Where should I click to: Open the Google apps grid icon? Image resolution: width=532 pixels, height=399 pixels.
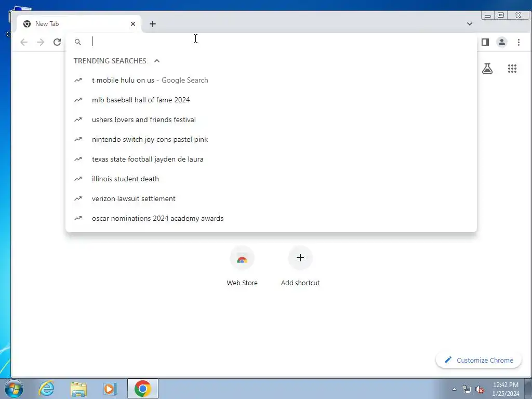coord(512,69)
